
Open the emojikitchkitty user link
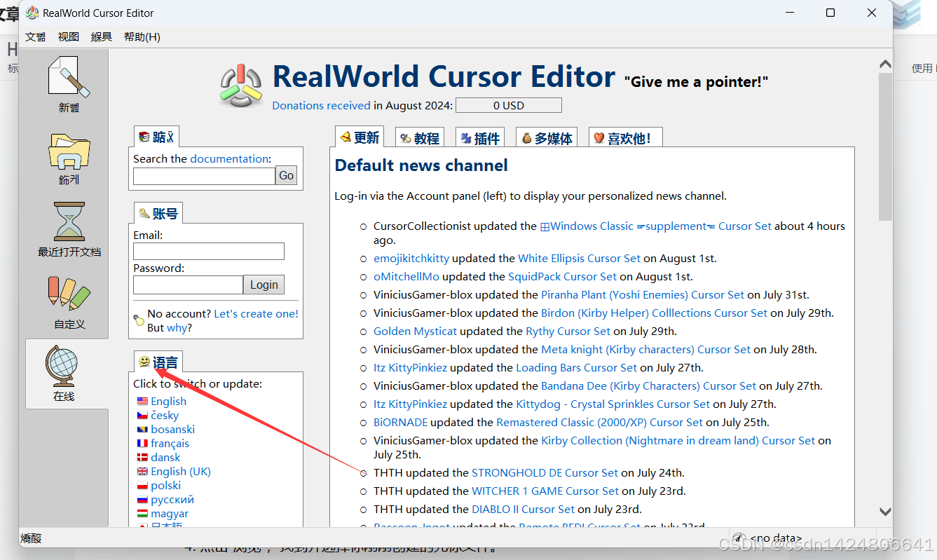(x=411, y=259)
